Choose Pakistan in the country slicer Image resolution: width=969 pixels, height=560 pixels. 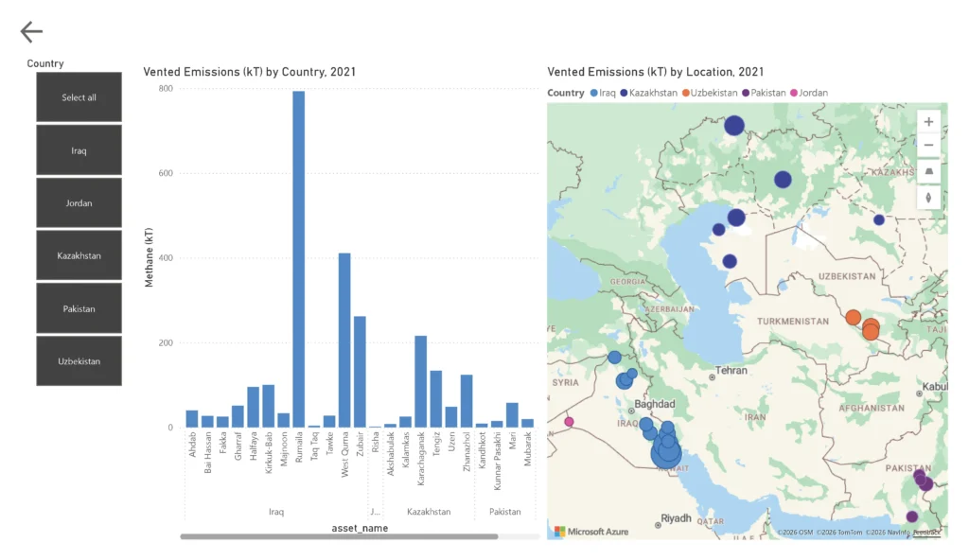point(79,308)
